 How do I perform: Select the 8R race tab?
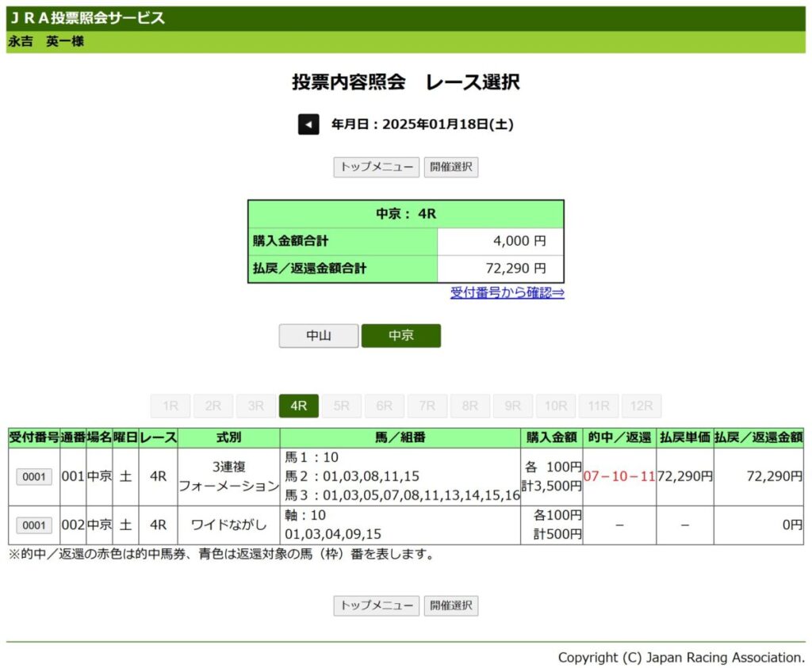coord(469,407)
